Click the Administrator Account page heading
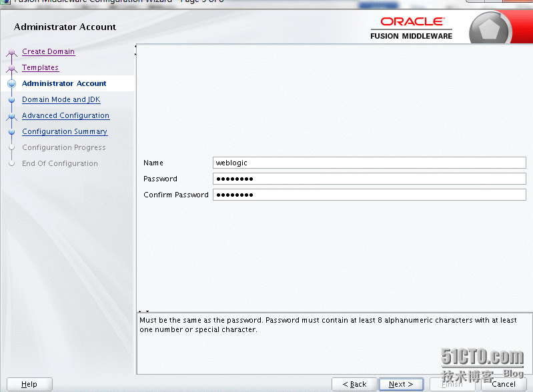The height and width of the screenshot is (392, 533). tap(65, 27)
